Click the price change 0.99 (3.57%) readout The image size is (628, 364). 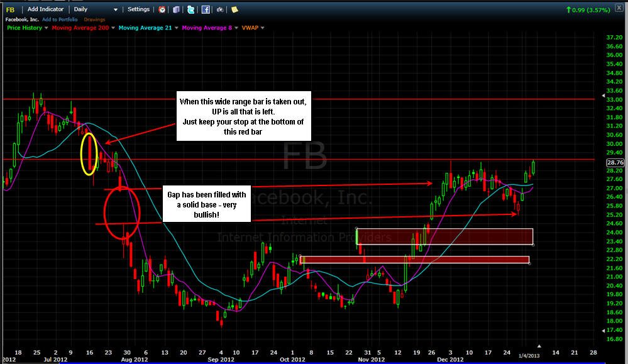pyautogui.click(x=588, y=10)
